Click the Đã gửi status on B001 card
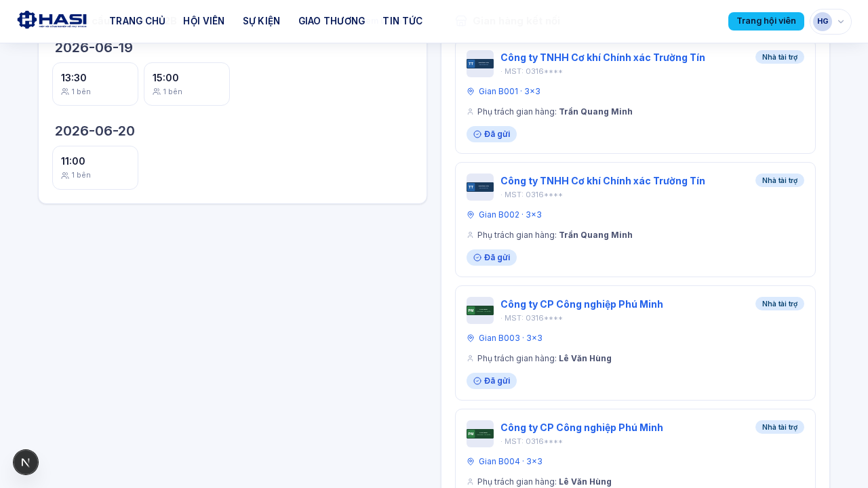 tap(492, 134)
